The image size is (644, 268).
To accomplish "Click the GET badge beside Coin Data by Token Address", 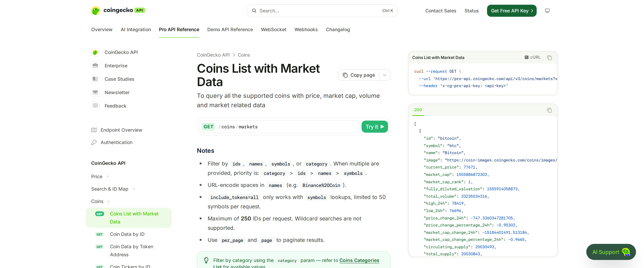I will point(99,247).
